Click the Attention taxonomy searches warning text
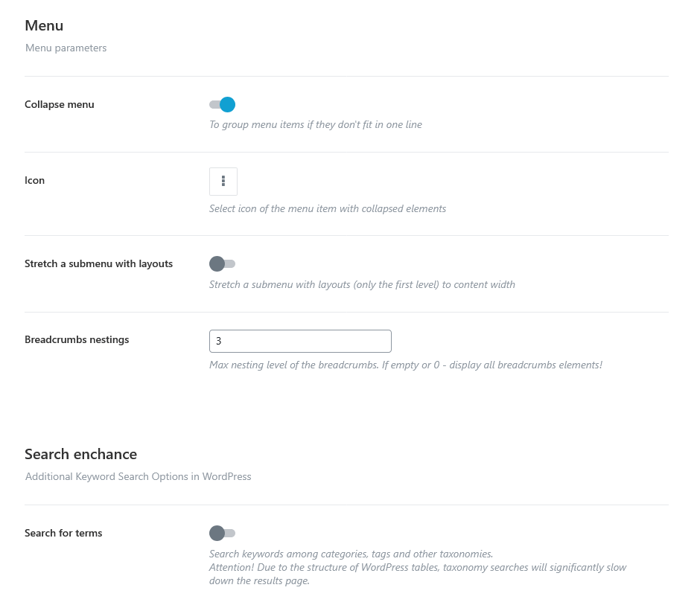The height and width of the screenshot is (605, 700). pyautogui.click(x=418, y=574)
